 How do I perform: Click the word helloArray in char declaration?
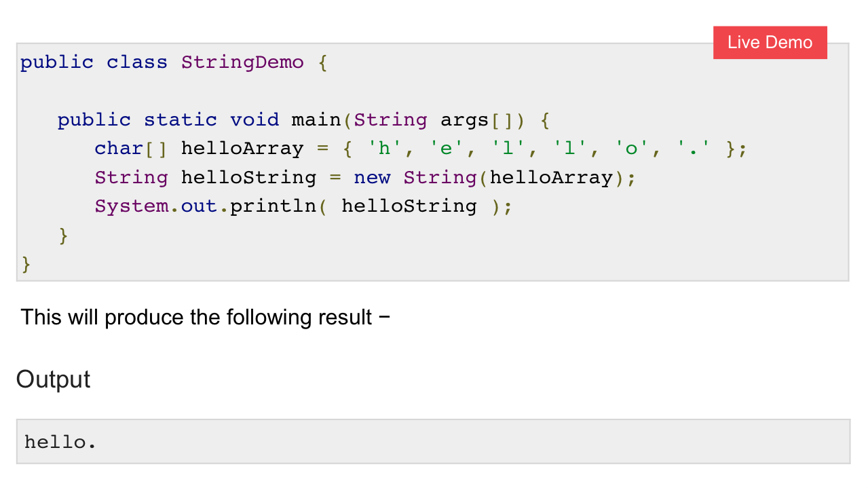pyautogui.click(x=242, y=149)
